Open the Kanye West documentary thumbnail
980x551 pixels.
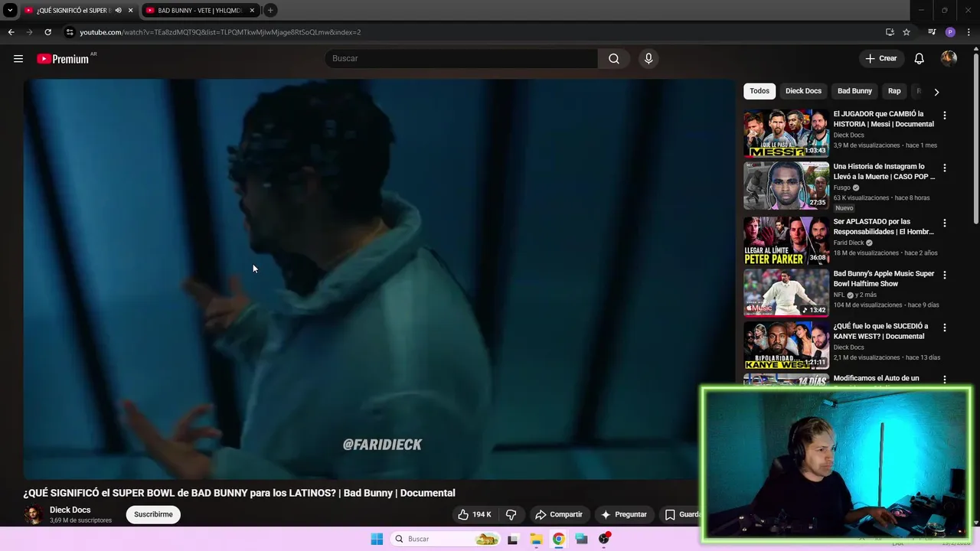click(x=786, y=345)
